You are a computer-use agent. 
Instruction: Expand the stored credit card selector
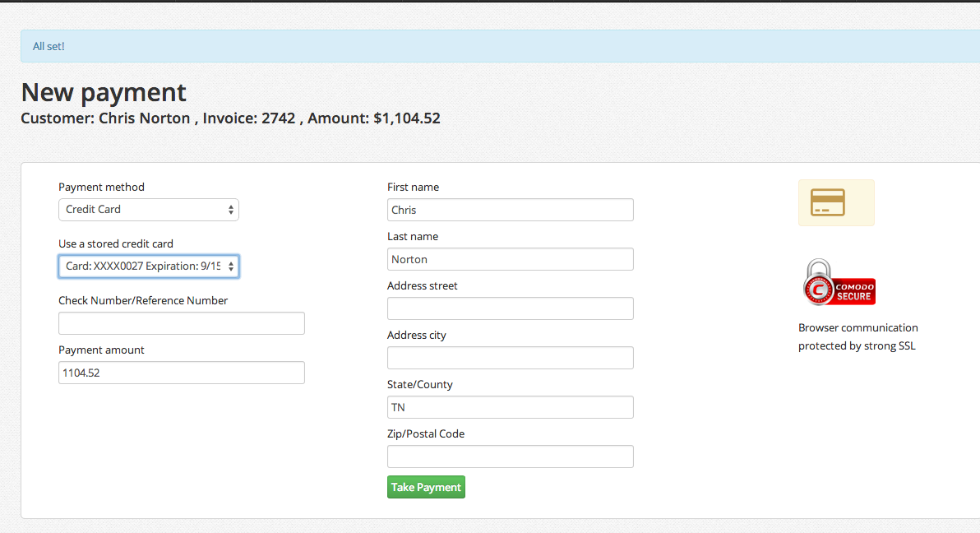(148, 266)
